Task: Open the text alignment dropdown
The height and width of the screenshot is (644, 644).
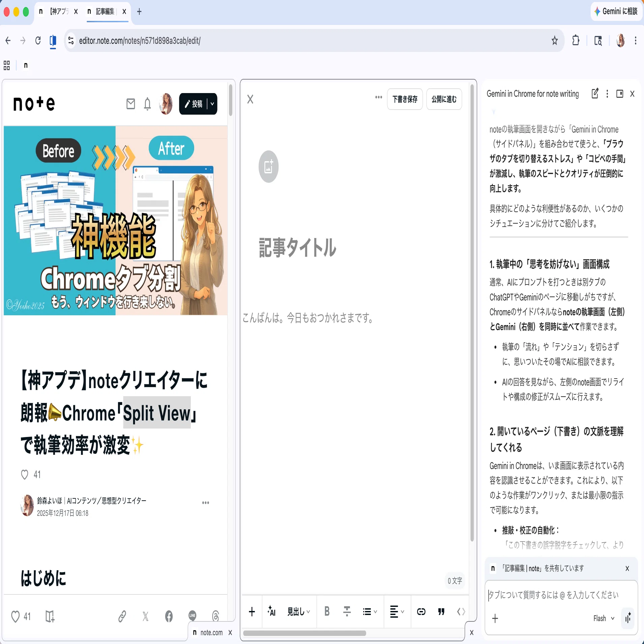Action: [397, 612]
